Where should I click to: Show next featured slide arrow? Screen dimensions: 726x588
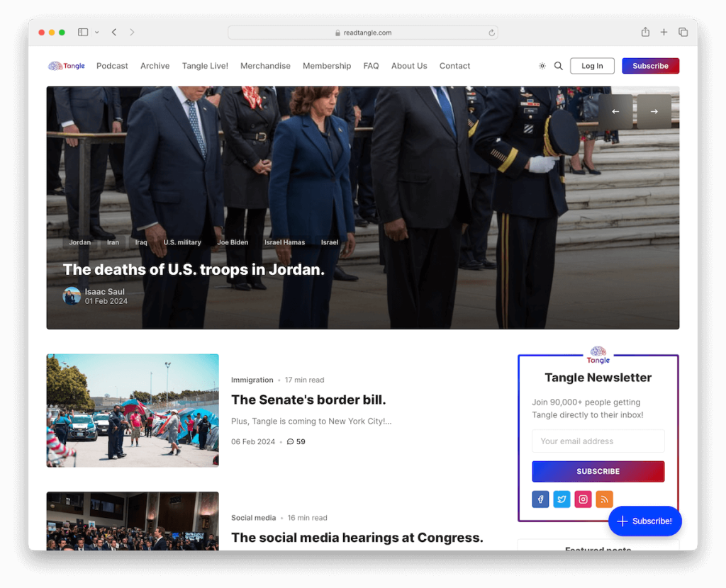[654, 111]
